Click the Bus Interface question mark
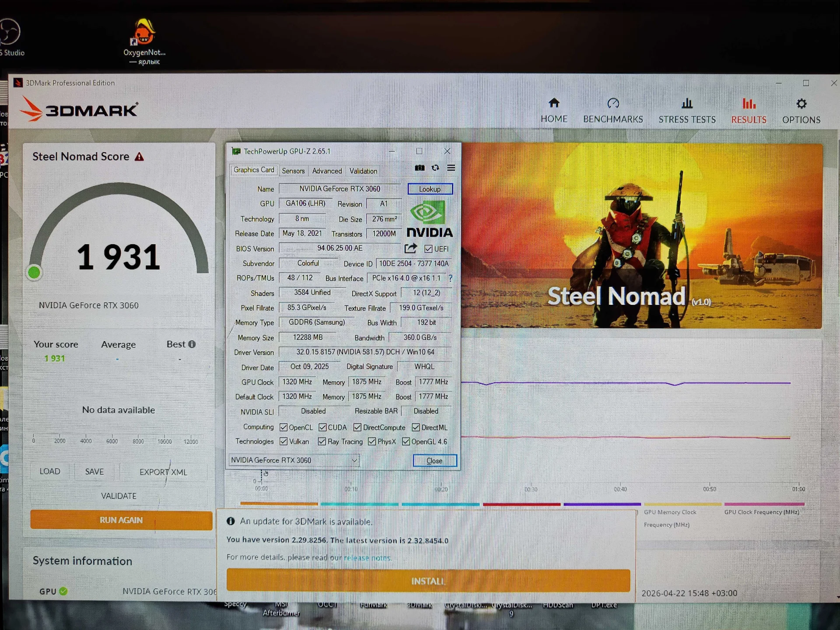Image resolution: width=840 pixels, height=630 pixels. 450,278
